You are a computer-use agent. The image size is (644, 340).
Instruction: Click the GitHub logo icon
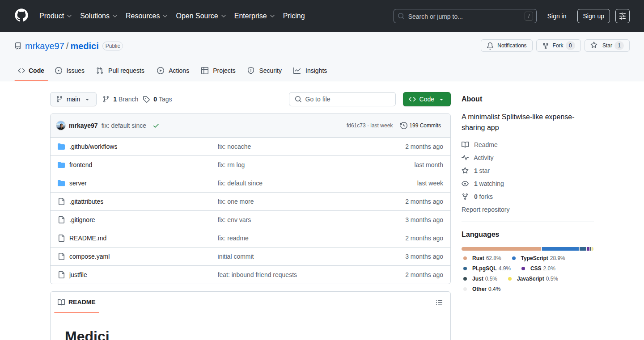21,16
